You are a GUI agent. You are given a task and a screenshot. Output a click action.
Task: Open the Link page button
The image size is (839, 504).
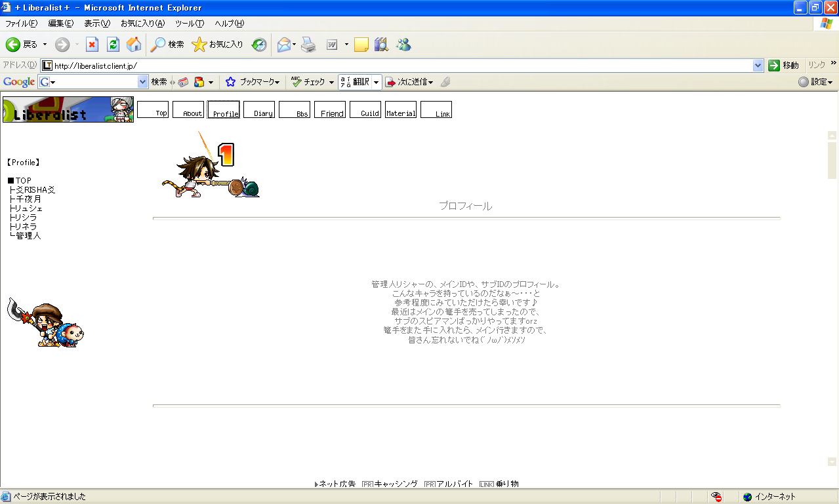[x=436, y=109]
